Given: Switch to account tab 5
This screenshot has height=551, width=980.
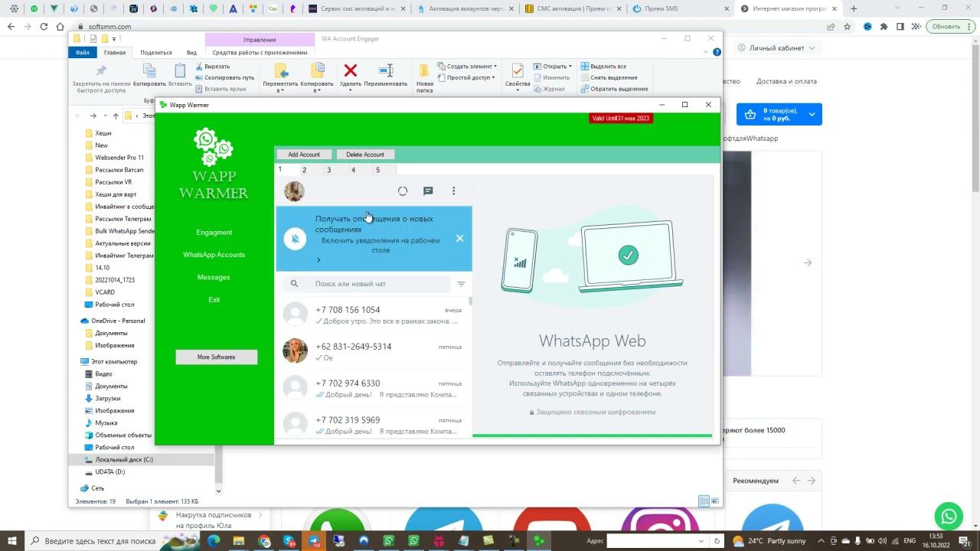Looking at the screenshot, I should coord(377,170).
